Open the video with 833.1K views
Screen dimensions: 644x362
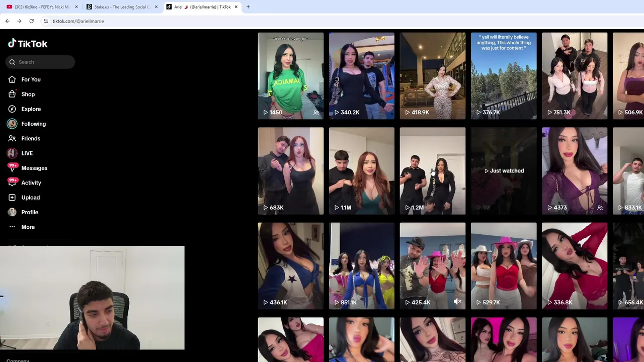tap(628, 171)
